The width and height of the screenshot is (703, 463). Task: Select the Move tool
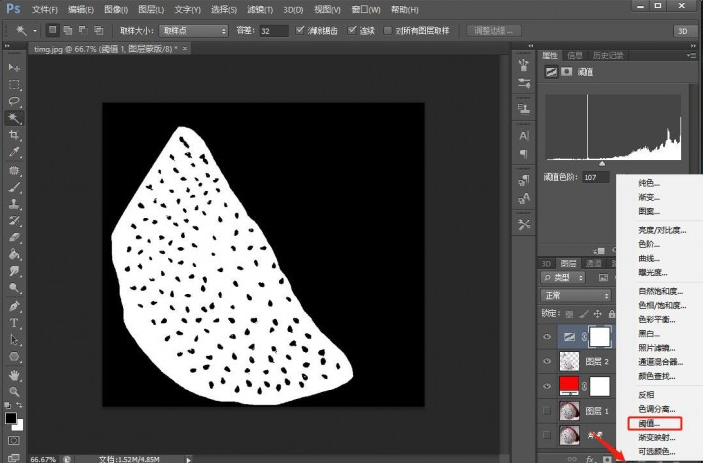pyautogui.click(x=15, y=67)
